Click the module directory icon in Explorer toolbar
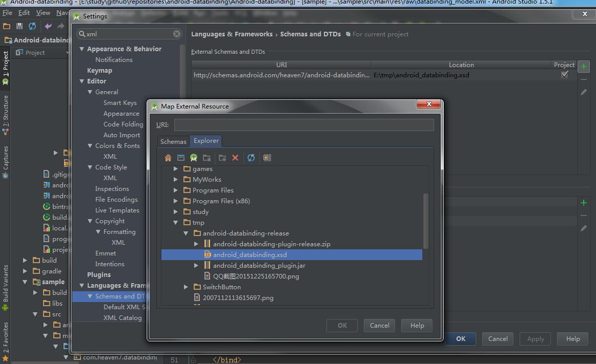Screen dimensions: 596x364 207,158
